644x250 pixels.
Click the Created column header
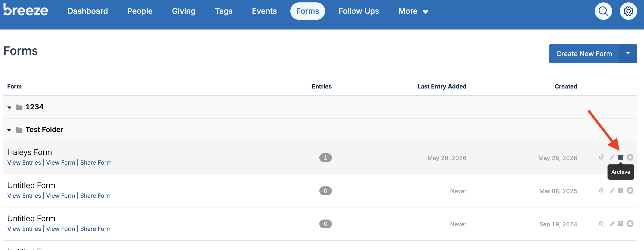tap(566, 87)
